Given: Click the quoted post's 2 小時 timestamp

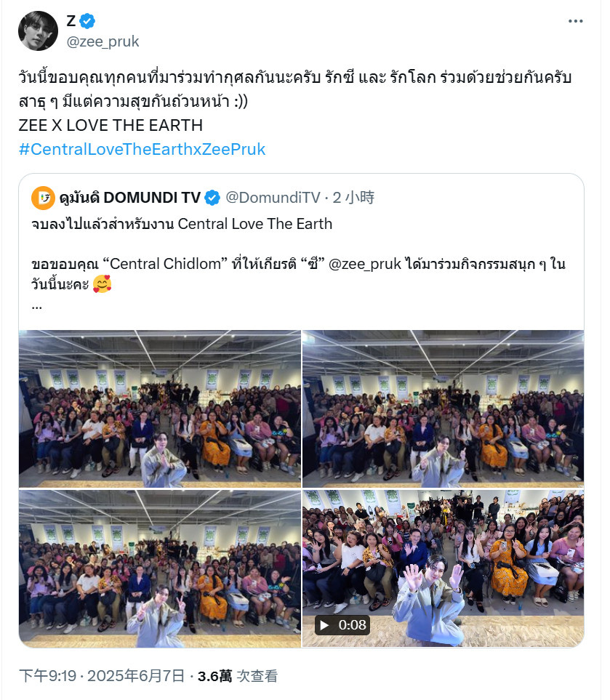Looking at the screenshot, I should [x=353, y=197].
